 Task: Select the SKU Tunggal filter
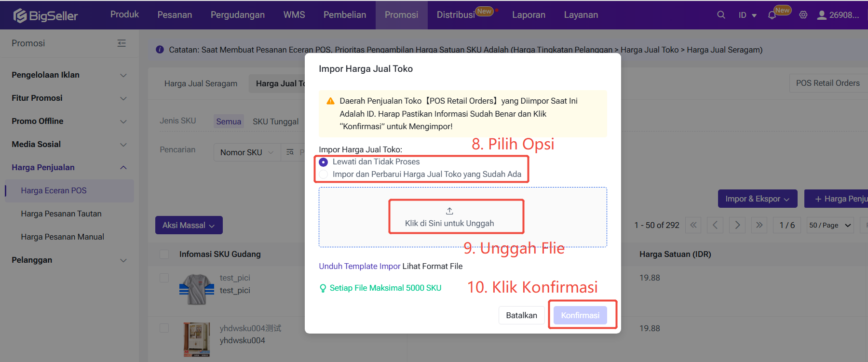point(276,121)
